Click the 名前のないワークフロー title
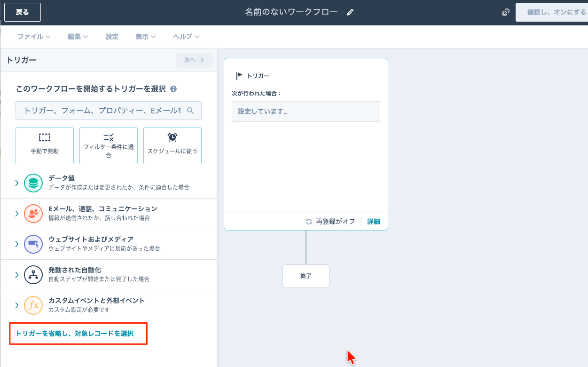The height and width of the screenshot is (367, 588). click(291, 12)
